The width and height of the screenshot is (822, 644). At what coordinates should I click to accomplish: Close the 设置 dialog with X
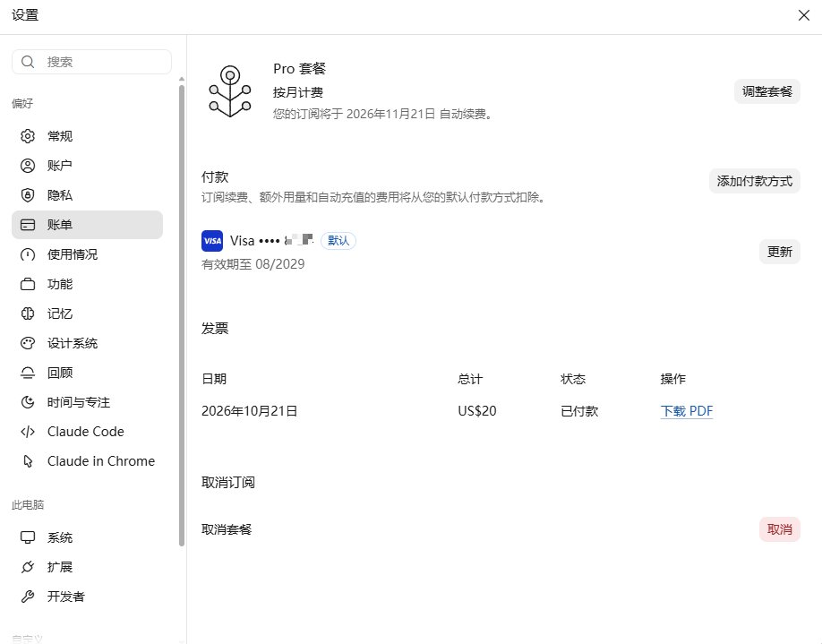[804, 15]
